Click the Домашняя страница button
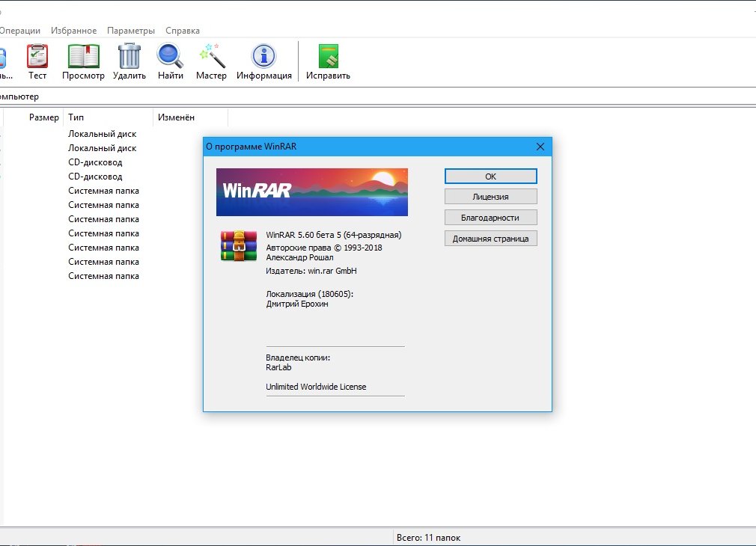Screen dimensions: 756x546 (x=490, y=239)
